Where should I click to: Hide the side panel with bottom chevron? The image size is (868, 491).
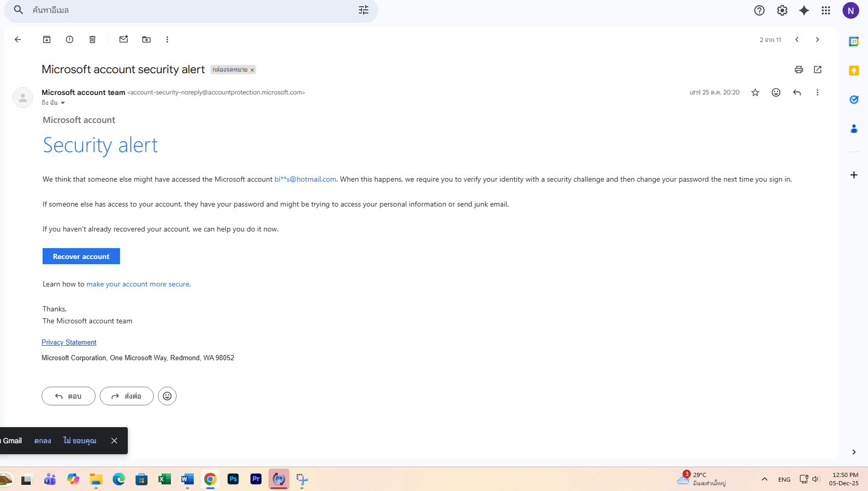(x=854, y=452)
